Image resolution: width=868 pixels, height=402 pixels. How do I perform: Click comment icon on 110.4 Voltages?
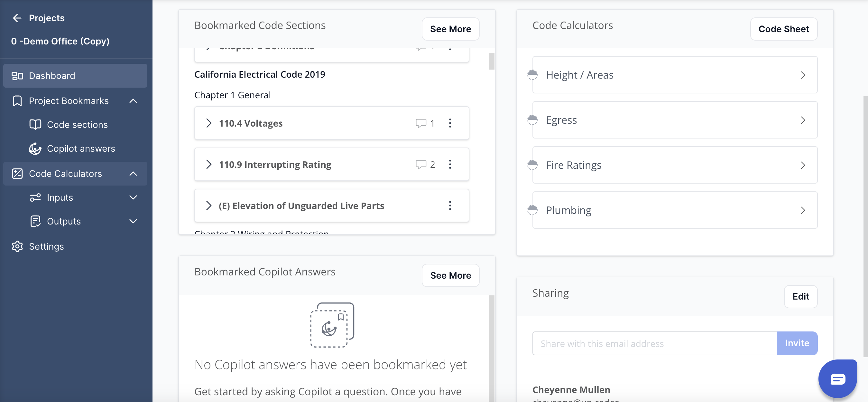tap(421, 123)
